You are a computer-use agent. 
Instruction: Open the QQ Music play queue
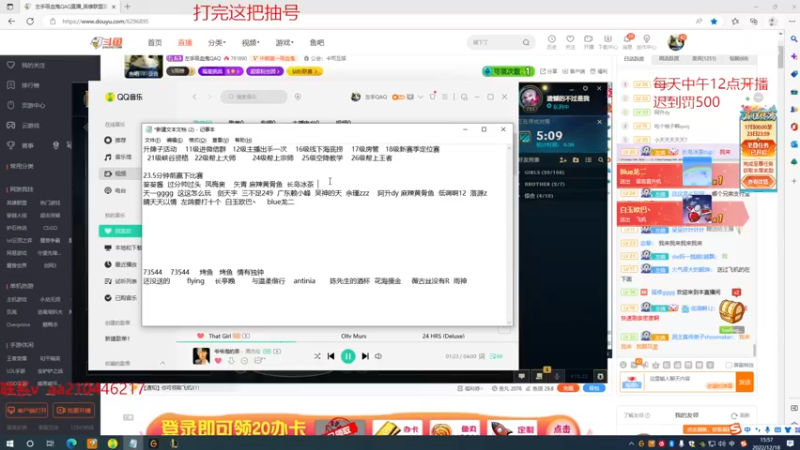496,356
